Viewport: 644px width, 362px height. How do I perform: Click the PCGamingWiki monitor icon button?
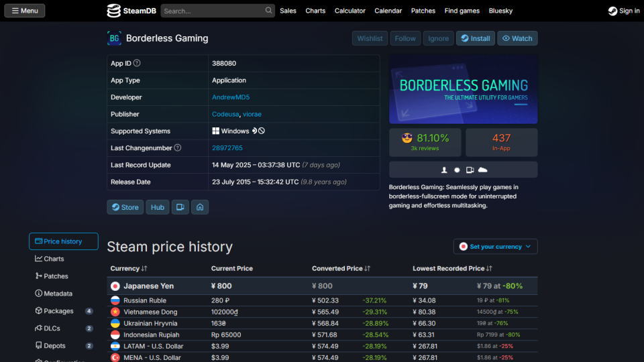click(x=180, y=207)
